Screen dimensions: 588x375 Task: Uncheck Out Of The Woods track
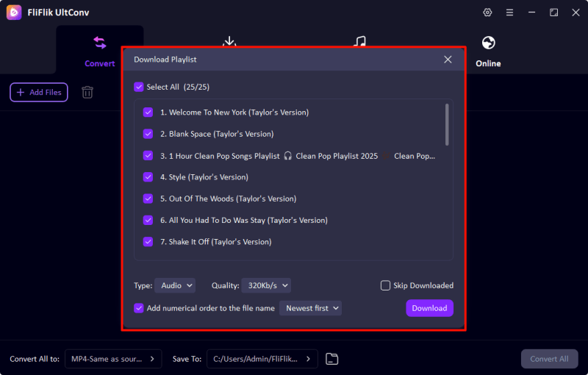point(148,199)
